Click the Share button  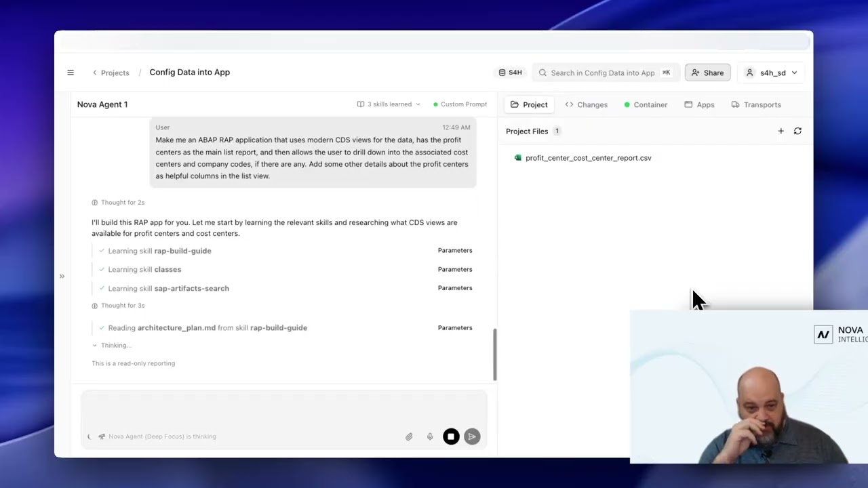click(x=707, y=73)
